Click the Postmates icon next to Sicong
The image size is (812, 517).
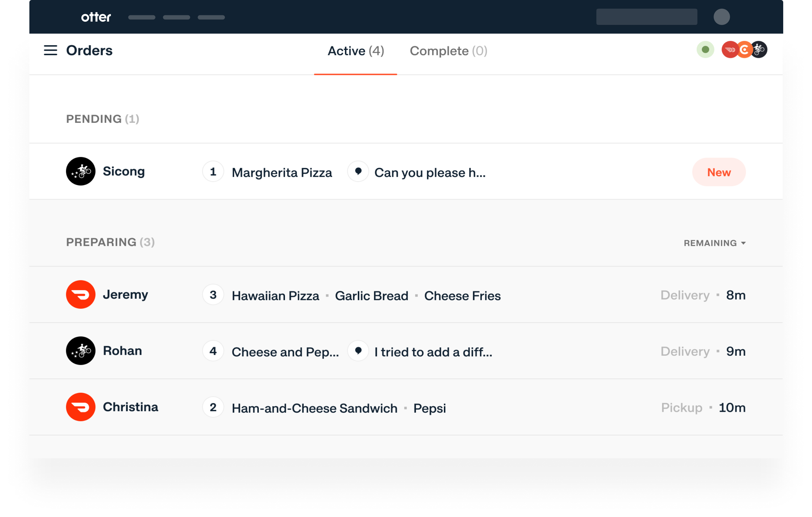pos(80,171)
